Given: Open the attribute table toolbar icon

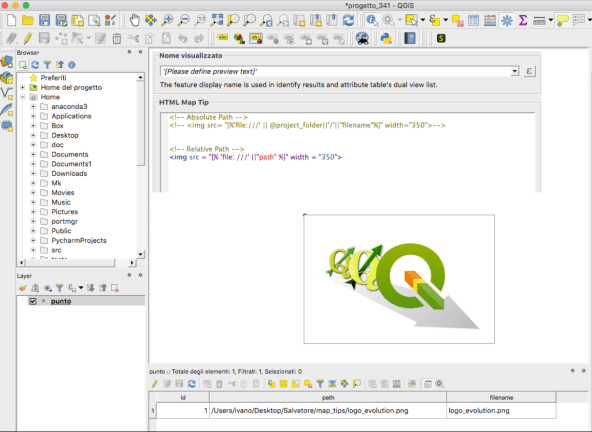Looking at the screenshot, I should pos(473,20).
